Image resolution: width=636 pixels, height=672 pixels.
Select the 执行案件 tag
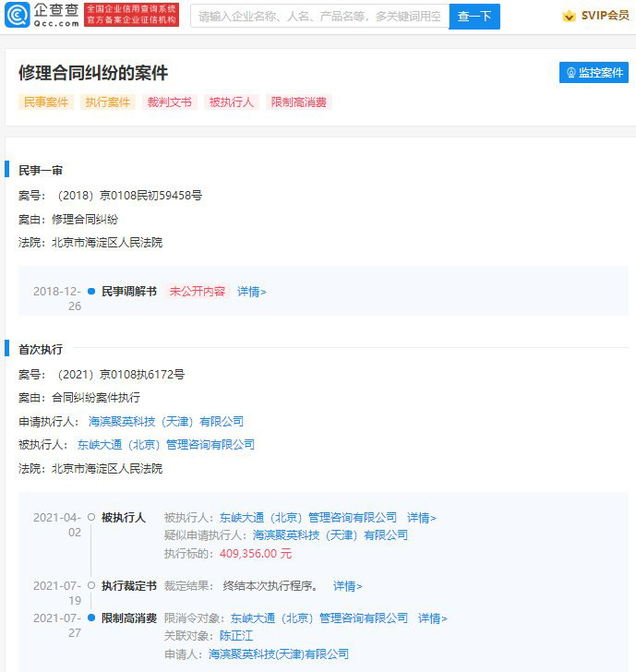click(108, 102)
